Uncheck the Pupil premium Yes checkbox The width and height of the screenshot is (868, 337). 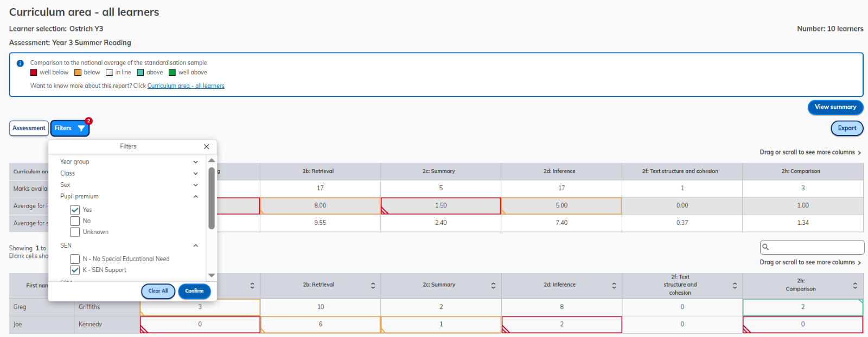coord(75,210)
